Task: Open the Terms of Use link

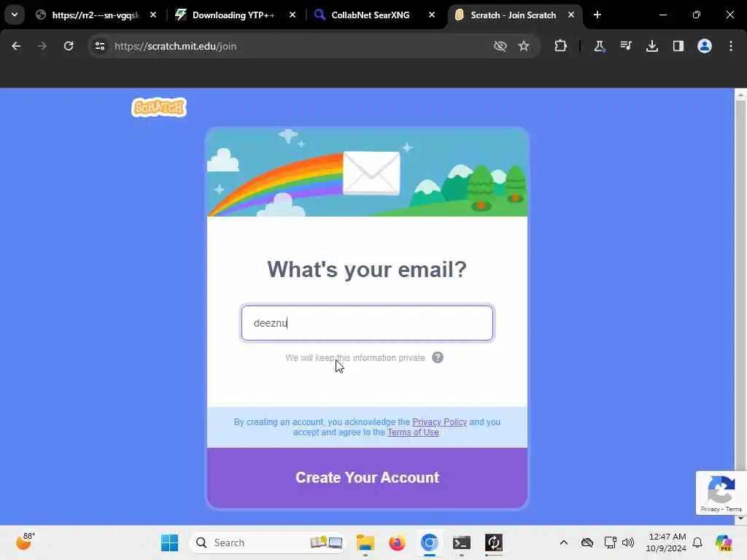Action: [x=413, y=432]
